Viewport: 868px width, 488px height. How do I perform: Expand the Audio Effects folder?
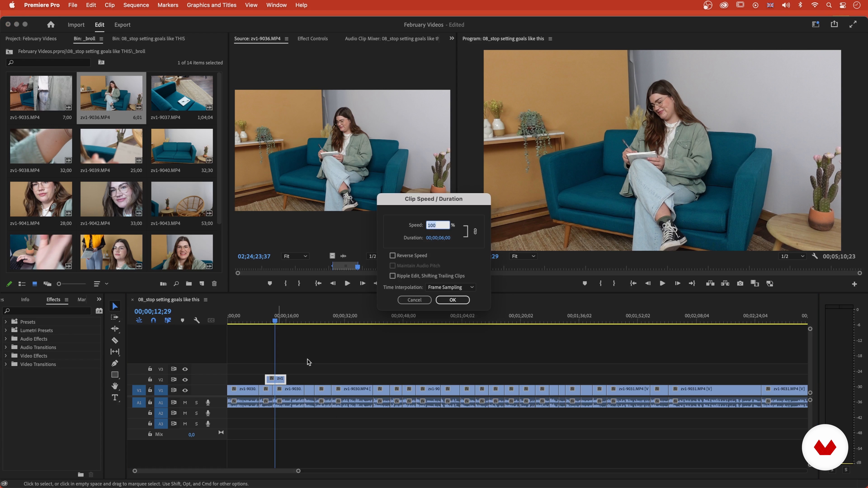(x=6, y=338)
